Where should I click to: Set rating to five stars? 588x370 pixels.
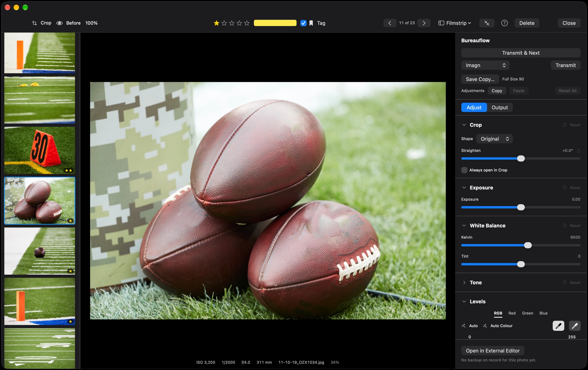point(247,23)
